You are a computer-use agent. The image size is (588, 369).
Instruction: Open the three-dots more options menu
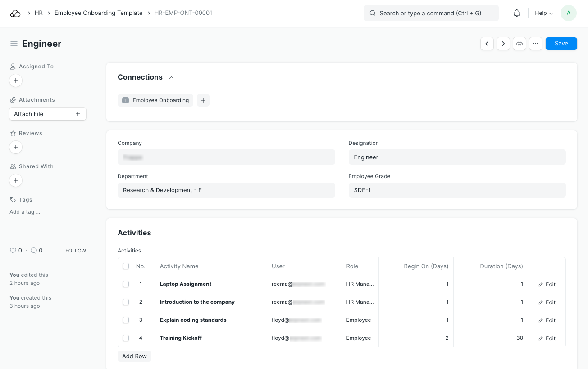click(x=536, y=44)
